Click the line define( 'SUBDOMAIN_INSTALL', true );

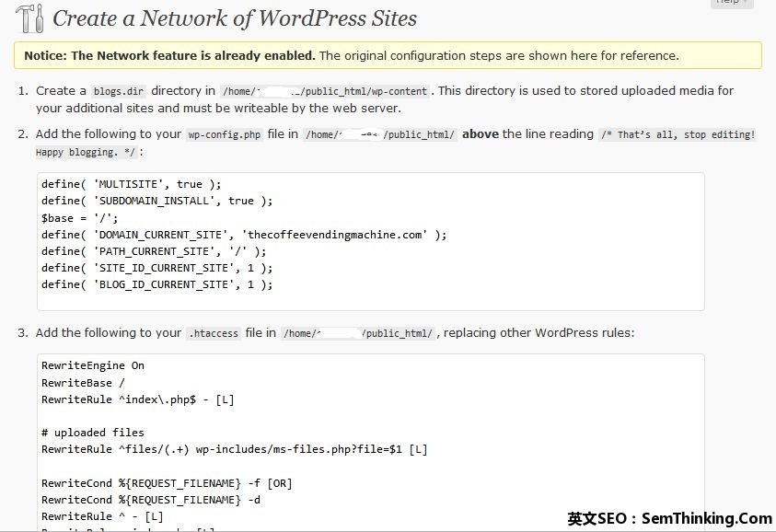[x=156, y=201]
